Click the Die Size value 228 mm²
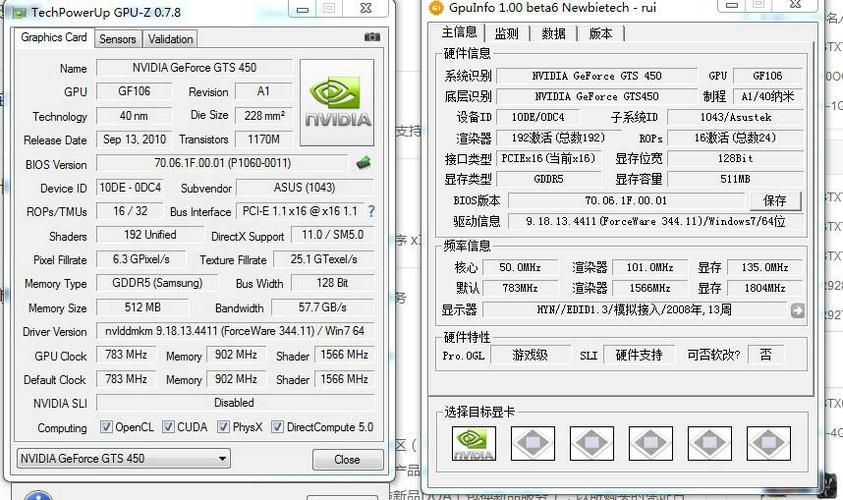The width and height of the screenshot is (843, 500). pyautogui.click(x=265, y=116)
